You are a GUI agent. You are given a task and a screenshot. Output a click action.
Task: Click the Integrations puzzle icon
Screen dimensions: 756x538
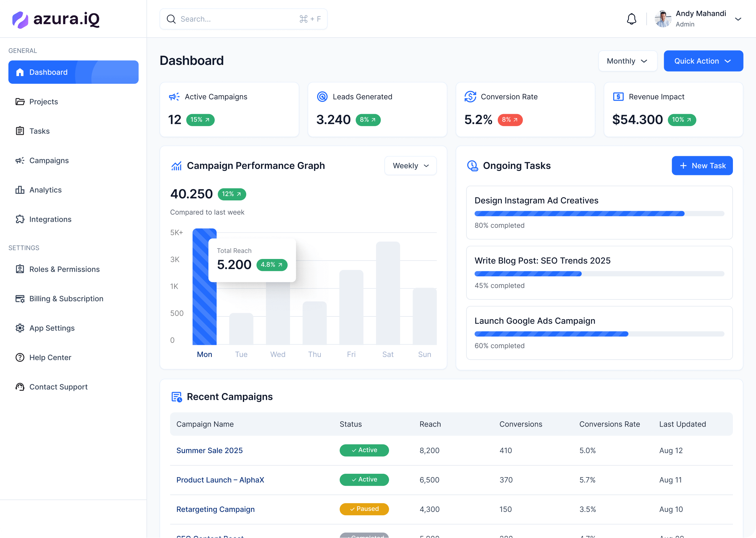point(20,219)
